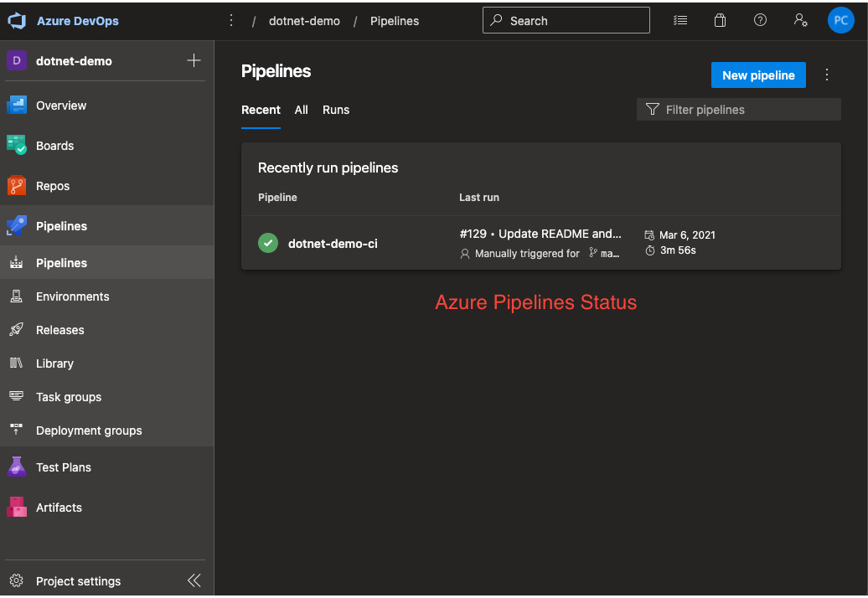The width and height of the screenshot is (868, 598).
Task: Click the Last run column header
Action: (479, 198)
